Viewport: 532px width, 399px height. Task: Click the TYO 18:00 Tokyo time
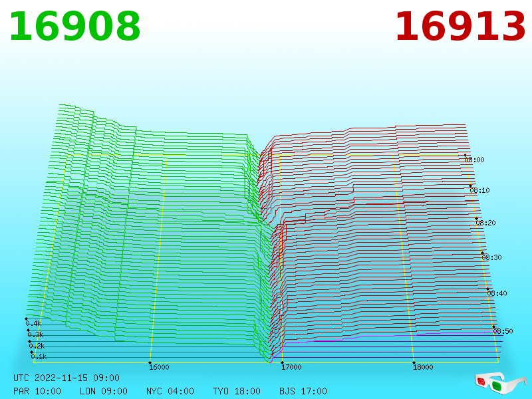237,391
